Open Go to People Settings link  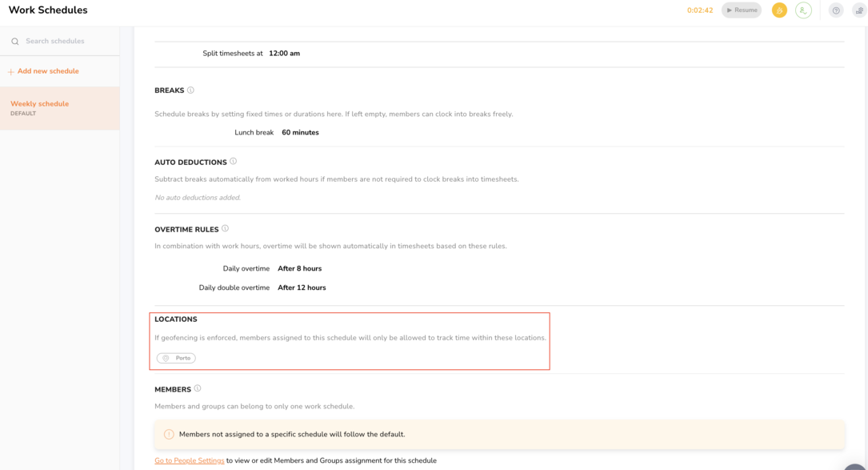[189, 460]
